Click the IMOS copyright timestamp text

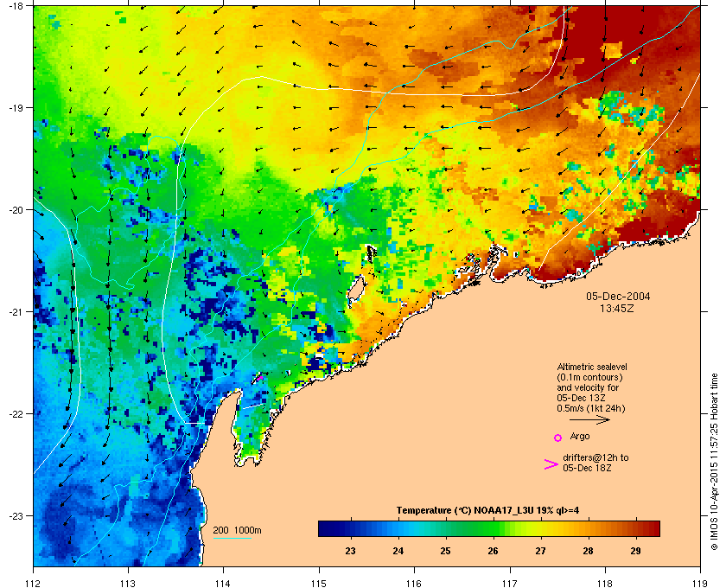tap(714, 462)
